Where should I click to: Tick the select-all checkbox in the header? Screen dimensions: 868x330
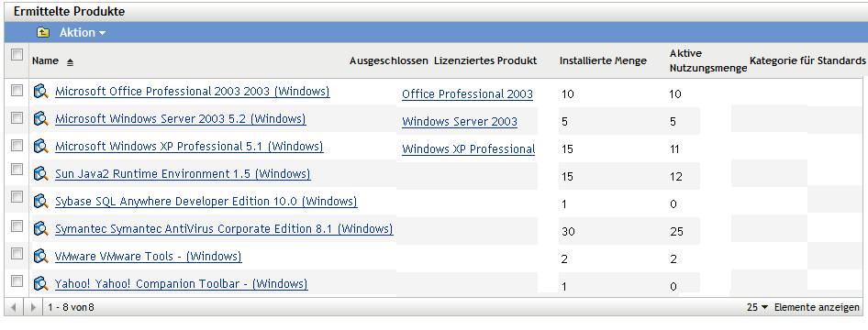tap(17, 54)
